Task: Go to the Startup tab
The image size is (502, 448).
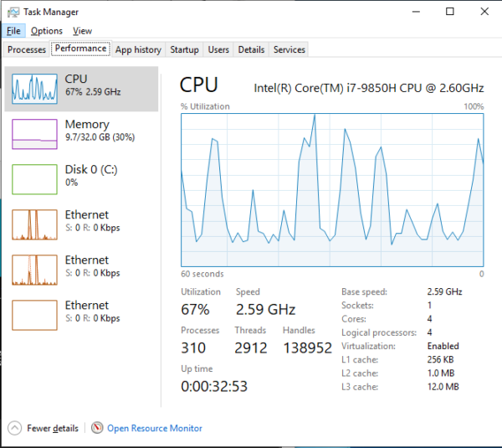Action: coord(184,49)
